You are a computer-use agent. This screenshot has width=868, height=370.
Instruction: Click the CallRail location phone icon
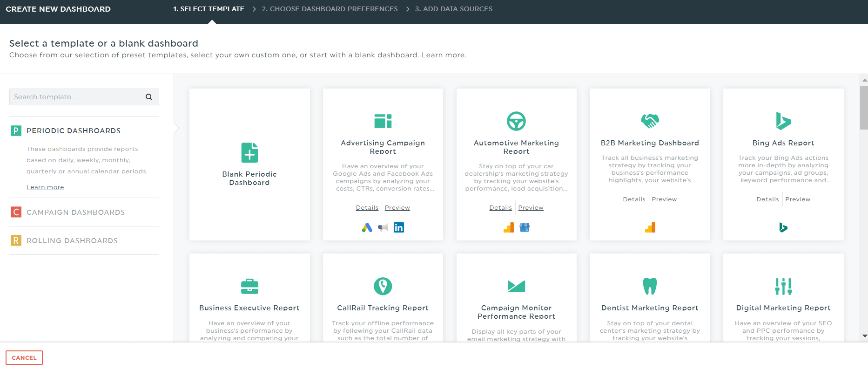[383, 286]
